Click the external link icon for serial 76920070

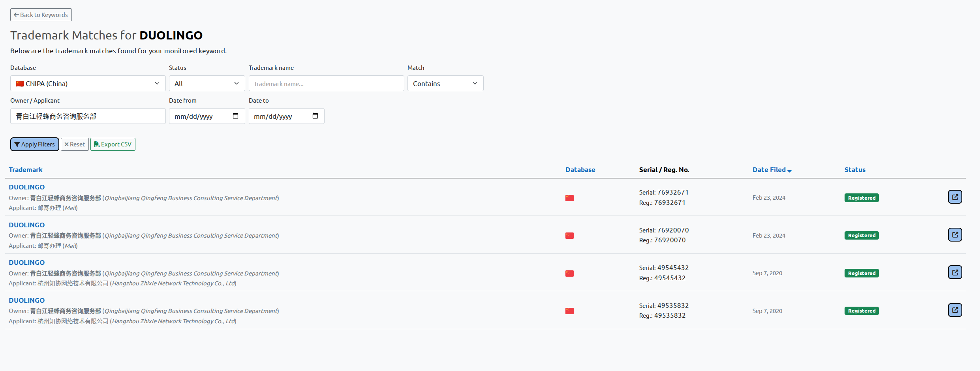click(955, 234)
